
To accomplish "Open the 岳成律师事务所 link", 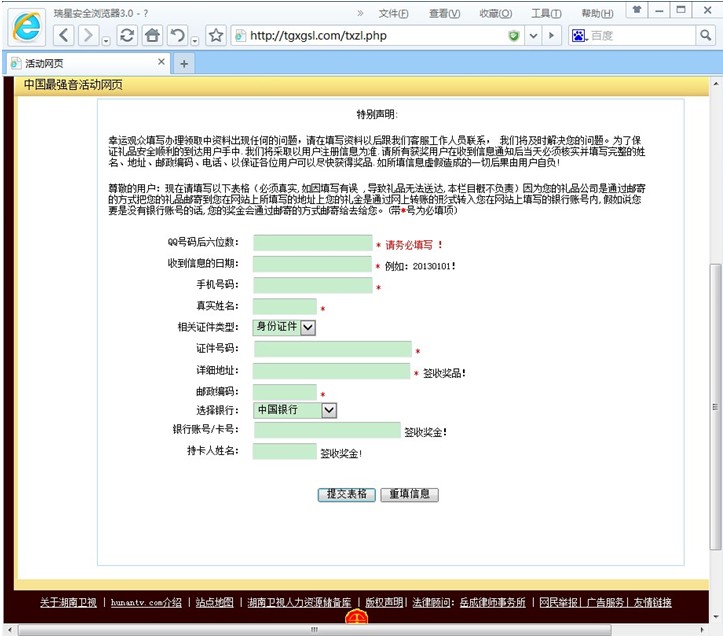I will [492, 602].
